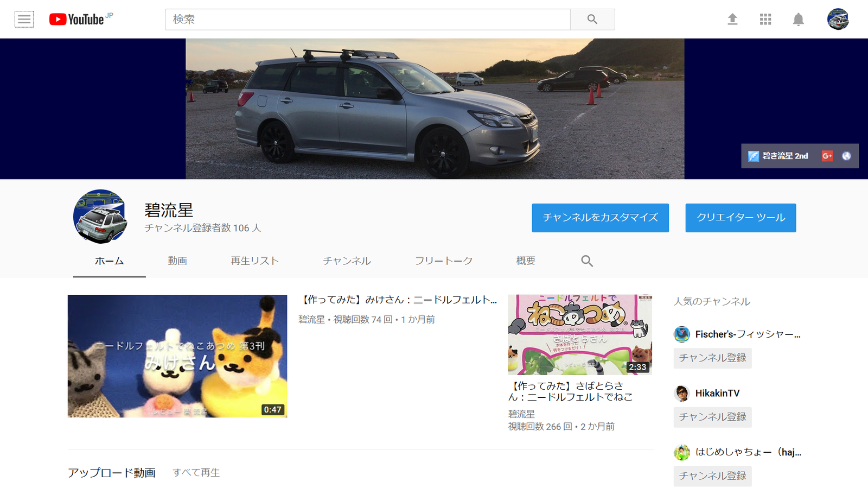
Task: Open the hamburger guide menu
Action: click(24, 20)
